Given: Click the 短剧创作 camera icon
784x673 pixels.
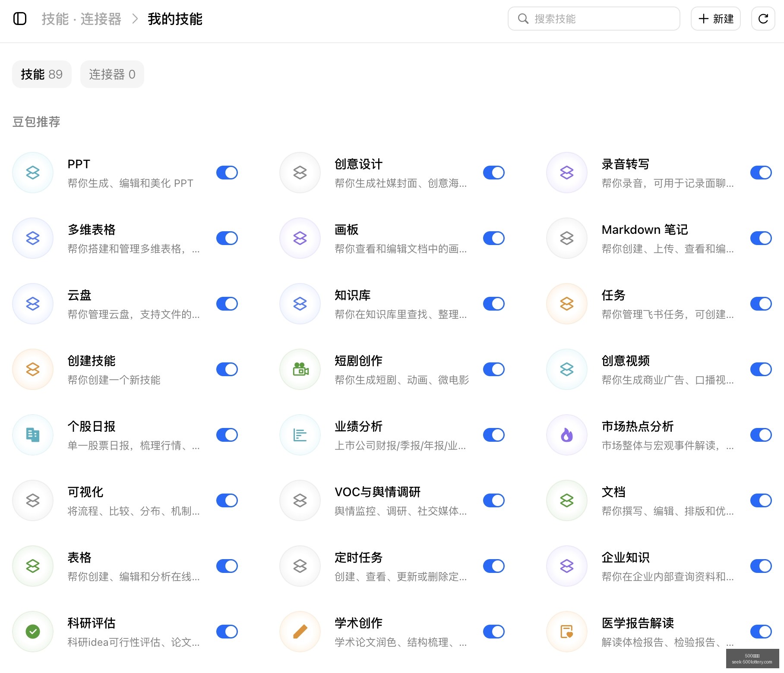Looking at the screenshot, I should [x=300, y=369].
